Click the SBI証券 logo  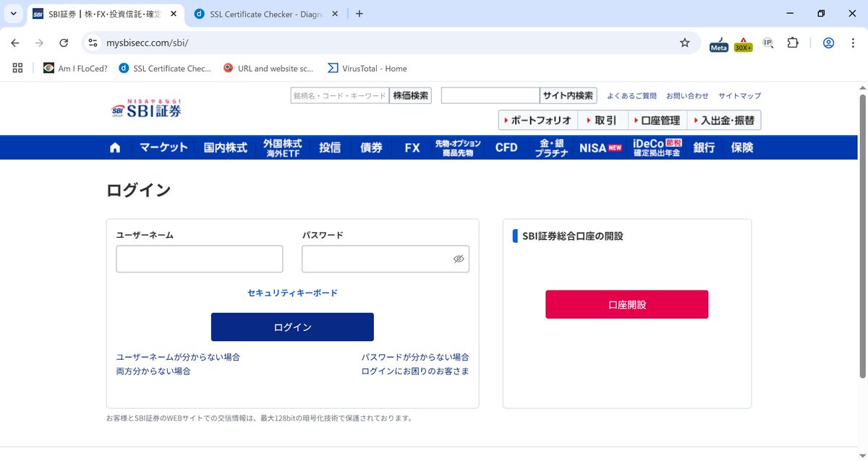click(x=146, y=108)
